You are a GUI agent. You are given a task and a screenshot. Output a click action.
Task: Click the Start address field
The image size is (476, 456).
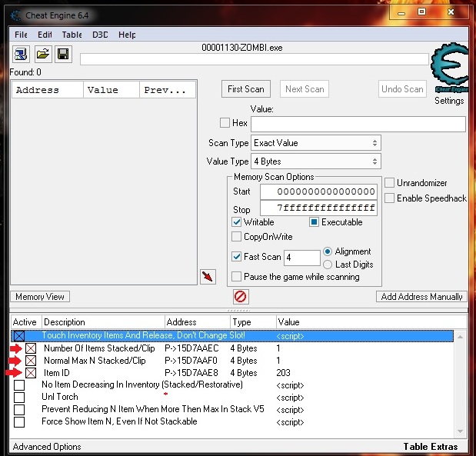pyautogui.click(x=319, y=191)
